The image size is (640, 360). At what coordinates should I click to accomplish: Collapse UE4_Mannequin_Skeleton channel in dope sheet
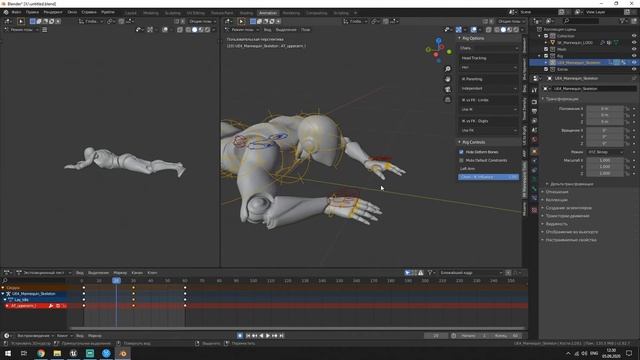[x=3, y=294]
